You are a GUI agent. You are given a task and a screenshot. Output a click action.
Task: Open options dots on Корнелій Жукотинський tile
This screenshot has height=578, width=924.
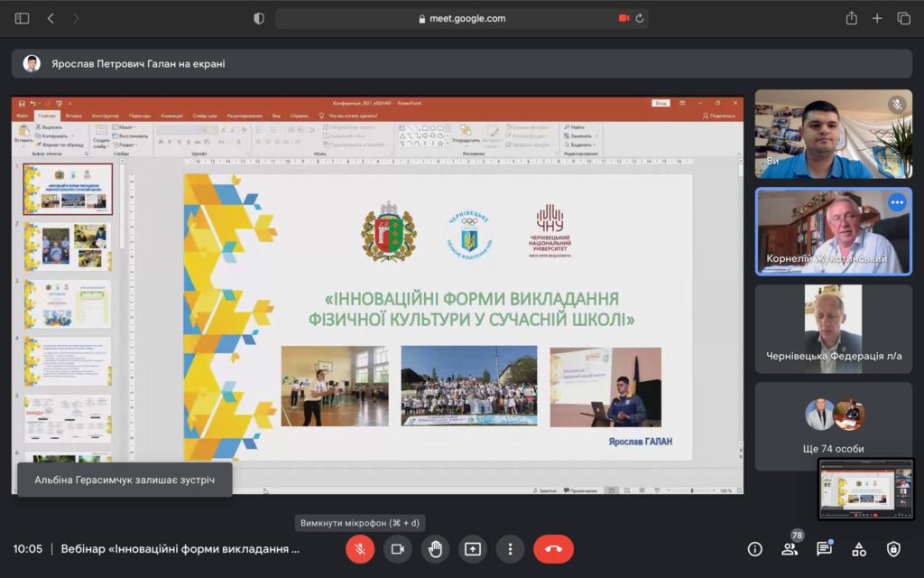897,202
